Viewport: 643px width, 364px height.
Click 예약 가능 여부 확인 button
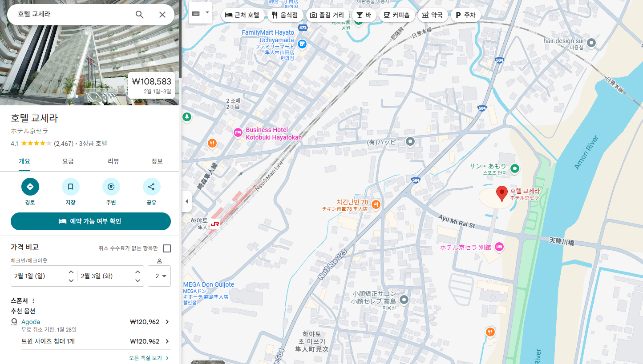pos(91,221)
